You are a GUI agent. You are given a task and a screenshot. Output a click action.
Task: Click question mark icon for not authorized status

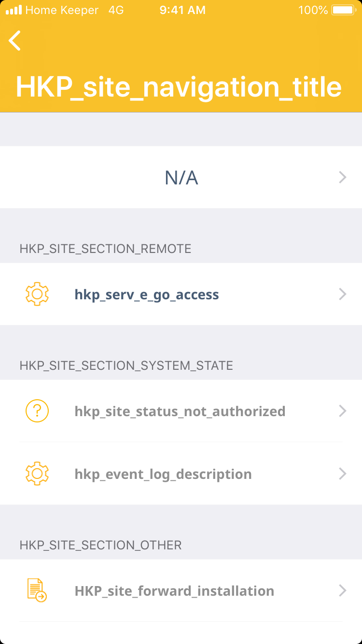[x=37, y=411]
